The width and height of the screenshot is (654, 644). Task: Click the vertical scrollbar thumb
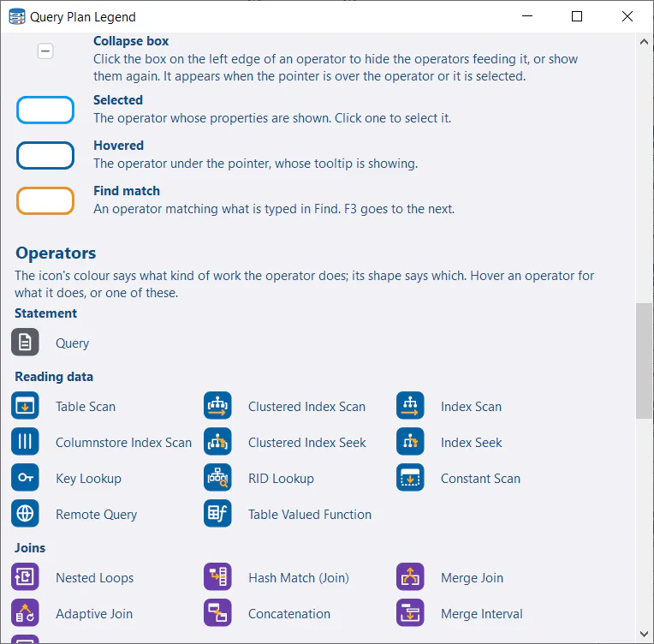click(x=644, y=361)
